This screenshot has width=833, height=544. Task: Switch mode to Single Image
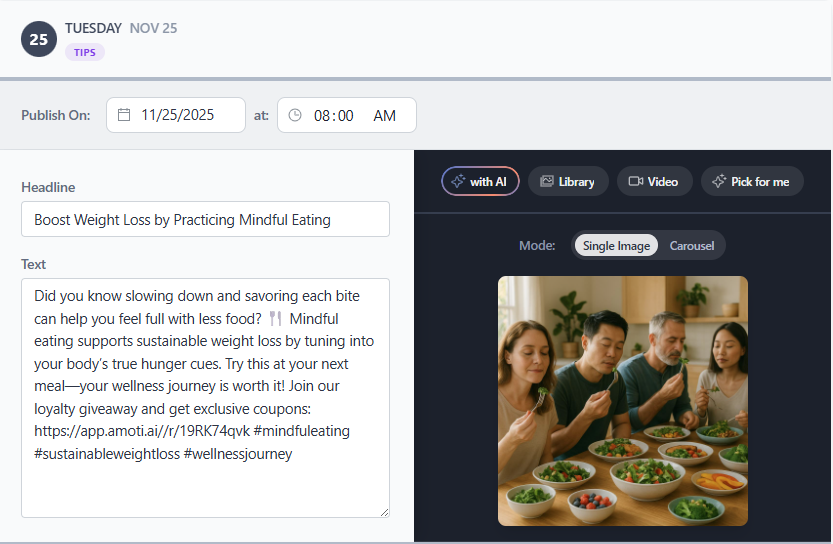coord(616,245)
